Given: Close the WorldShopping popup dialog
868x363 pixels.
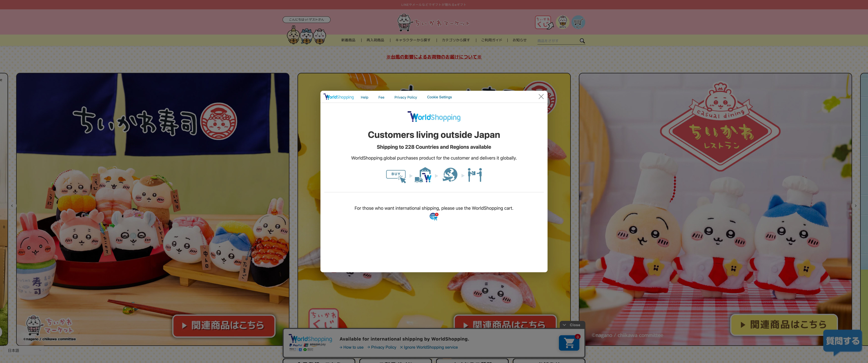Looking at the screenshot, I should coord(541,97).
